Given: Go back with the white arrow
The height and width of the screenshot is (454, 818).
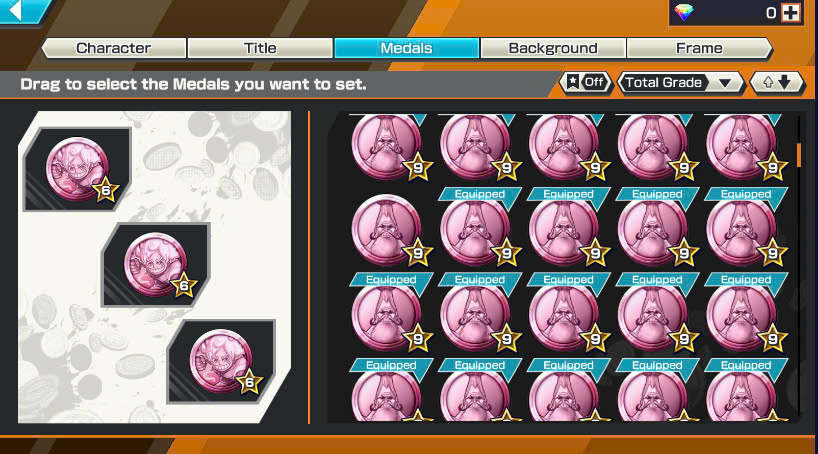Looking at the screenshot, I should (17, 10).
